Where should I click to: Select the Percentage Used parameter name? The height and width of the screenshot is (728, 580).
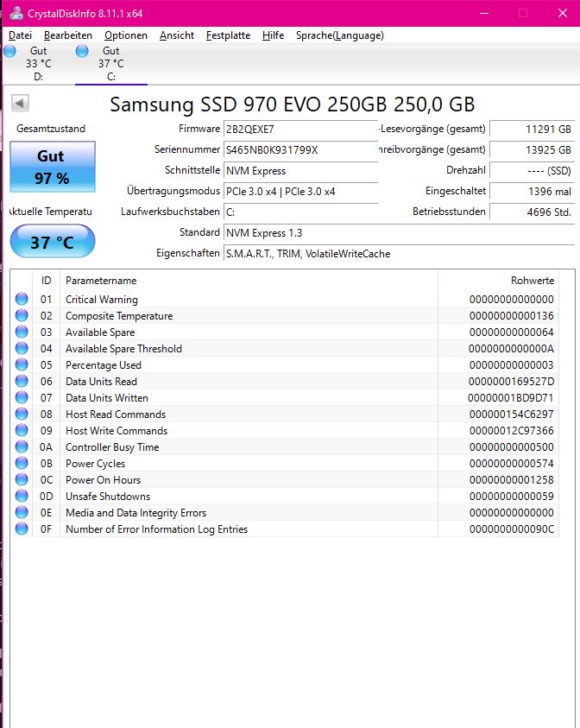click(x=104, y=365)
